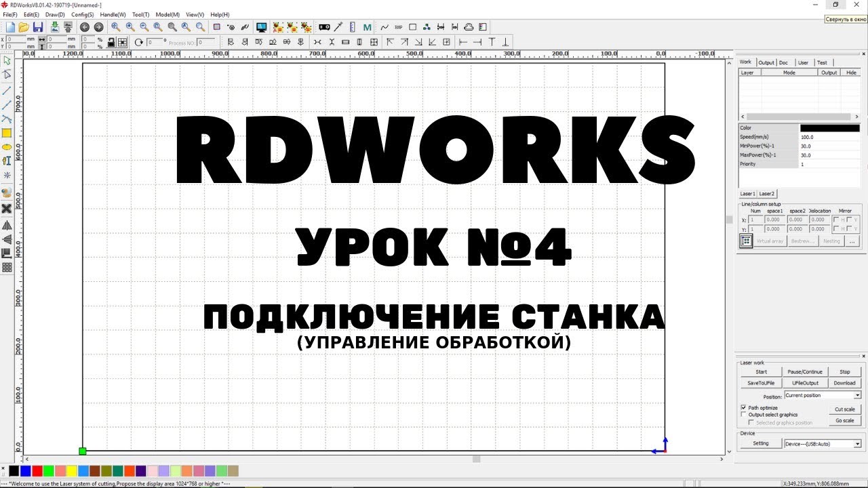
Task: Select the Laser2 tab
Action: [766, 193]
